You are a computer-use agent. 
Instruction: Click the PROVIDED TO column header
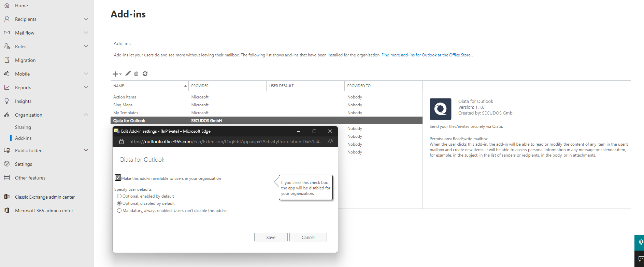click(x=383, y=86)
